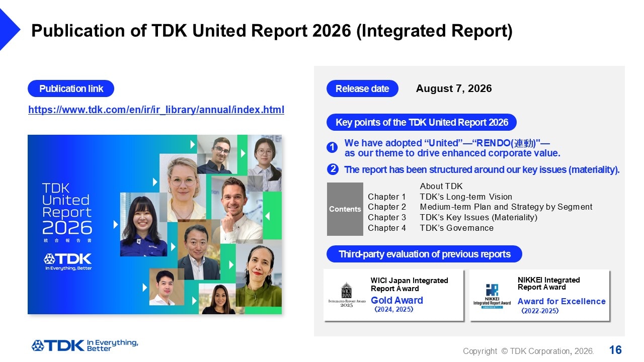Click the copyright TDK Corporation footer text

click(528, 351)
